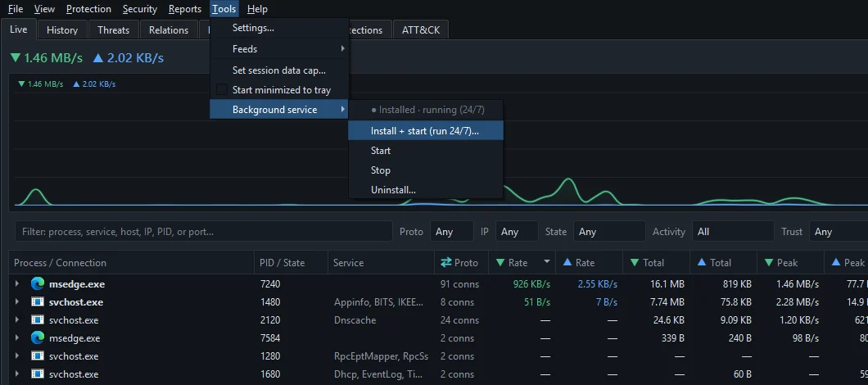Click the msedge.exe icon for PID 7584
This screenshot has width=868, height=385.
point(38,338)
